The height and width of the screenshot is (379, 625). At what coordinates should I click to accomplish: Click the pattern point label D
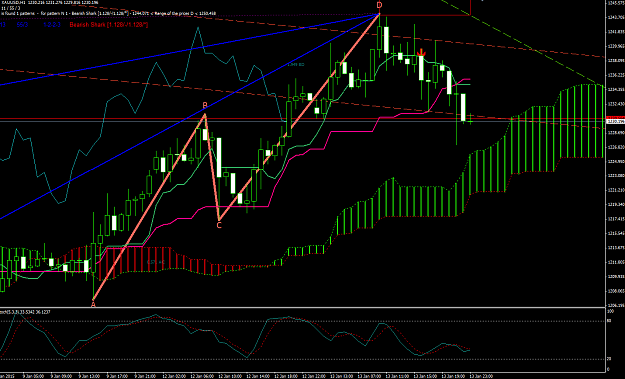pyautogui.click(x=379, y=5)
